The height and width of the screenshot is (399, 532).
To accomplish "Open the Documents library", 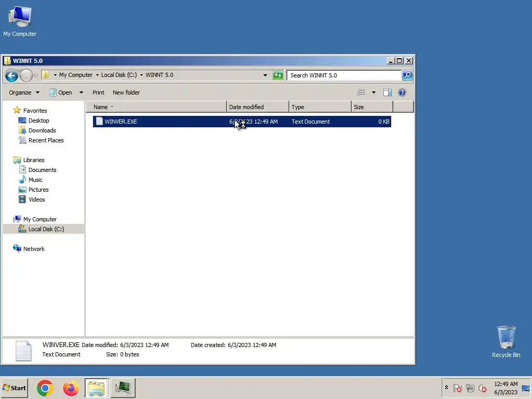I will (42, 170).
